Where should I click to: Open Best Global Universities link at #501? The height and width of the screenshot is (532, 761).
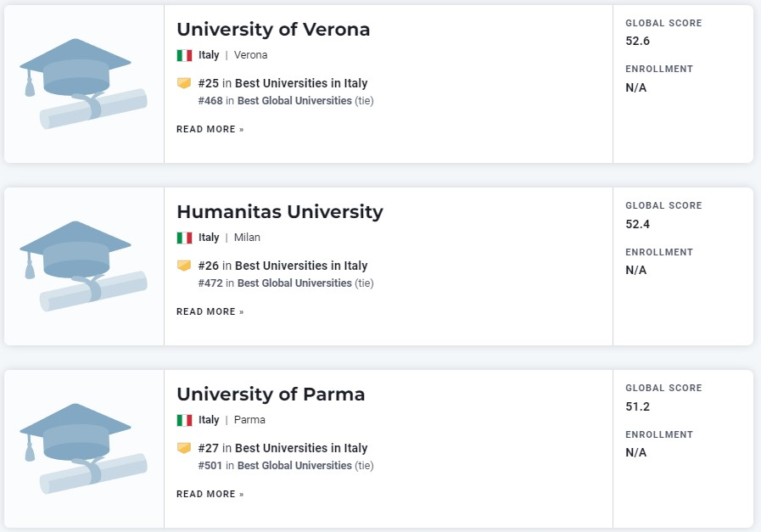(294, 466)
